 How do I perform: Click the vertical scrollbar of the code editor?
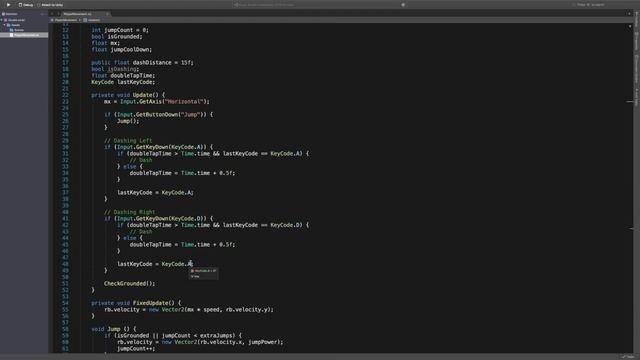[630, 188]
